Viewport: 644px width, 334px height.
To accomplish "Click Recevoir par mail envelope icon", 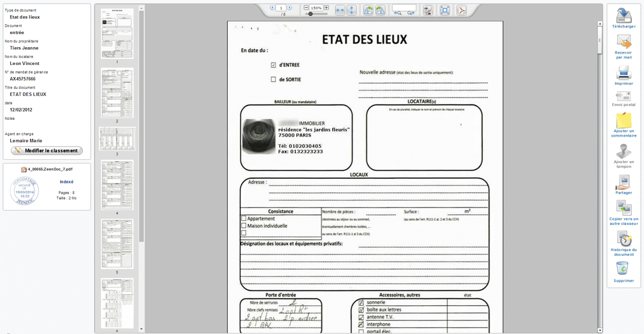I will click(x=624, y=42).
